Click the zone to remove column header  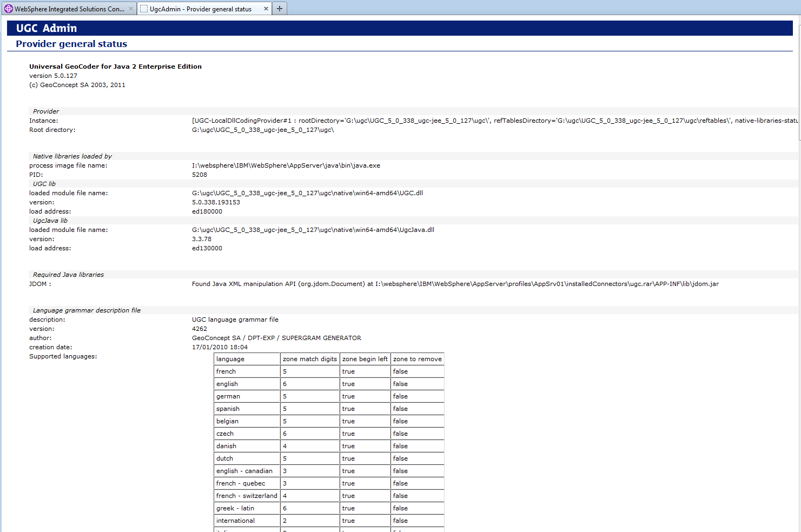418,359
